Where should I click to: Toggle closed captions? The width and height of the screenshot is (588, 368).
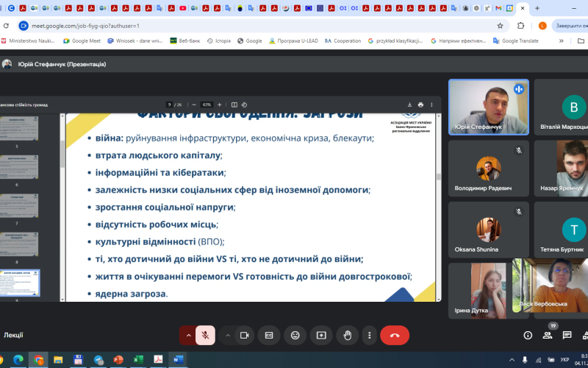tap(269, 336)
